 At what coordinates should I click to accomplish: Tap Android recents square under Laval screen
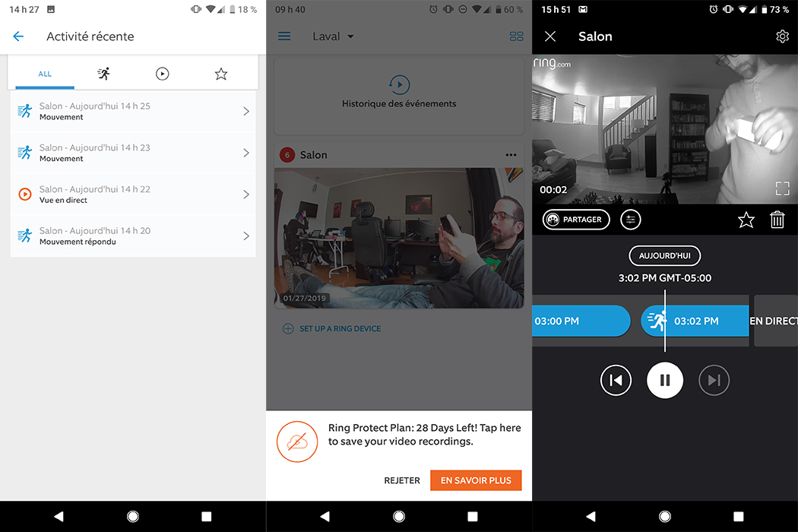pos(472,517)
